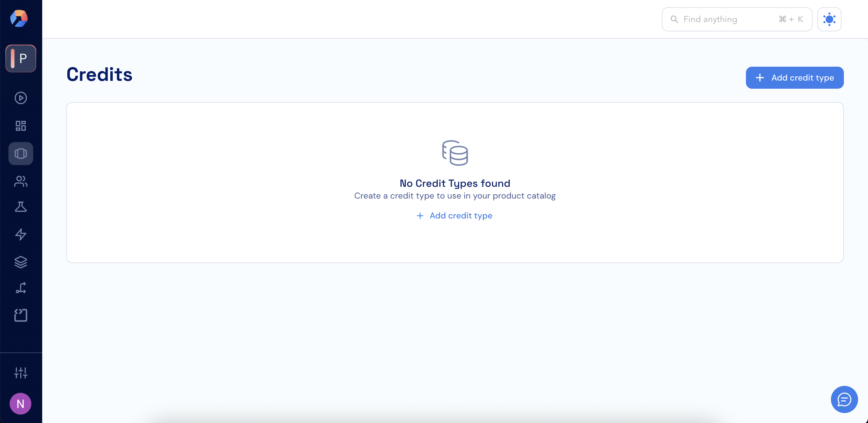Open the dashboard grid icon

pyautogui.click(x=21, y=126)
